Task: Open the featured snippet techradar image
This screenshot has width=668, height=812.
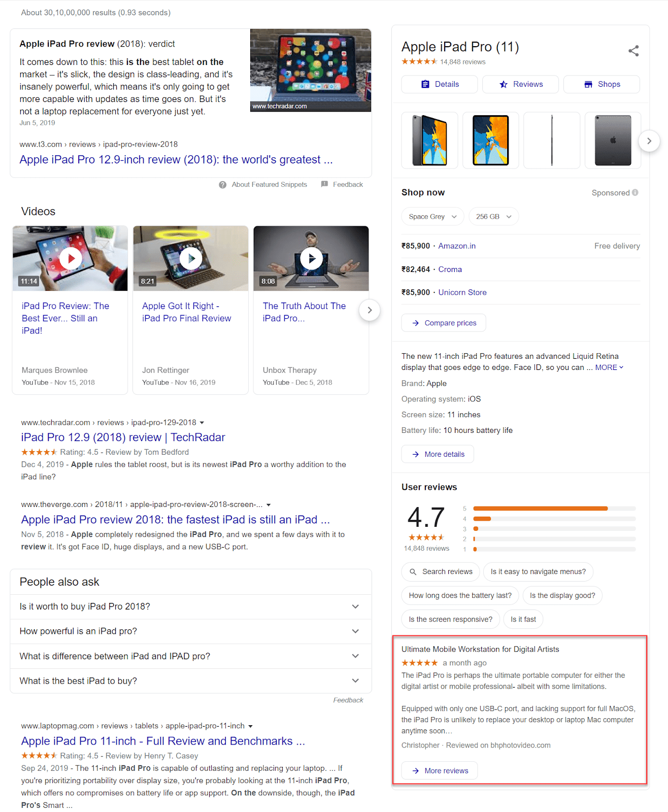Action: click(311, 70)
